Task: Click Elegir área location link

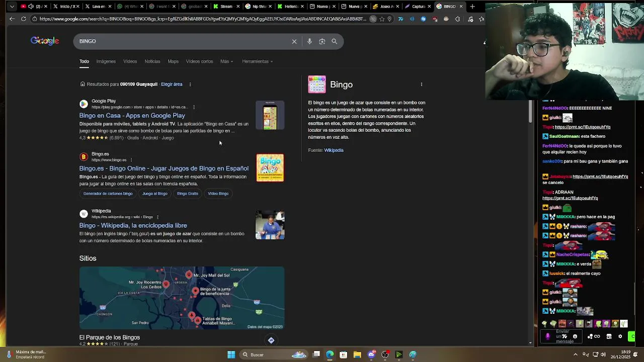Action: [x=172, y=84]
